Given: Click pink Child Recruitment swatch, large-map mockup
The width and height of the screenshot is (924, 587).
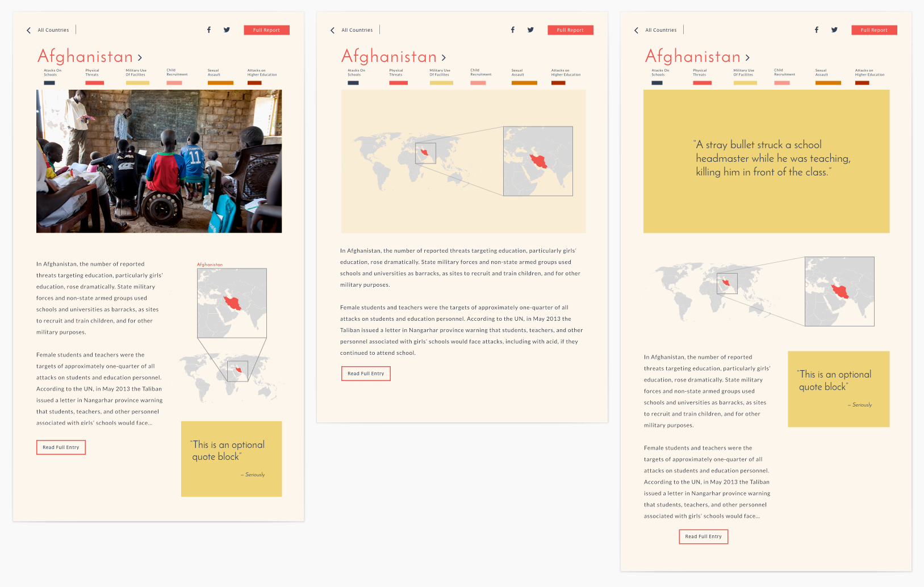Looking at the screenshot, I should click(478, 83).
